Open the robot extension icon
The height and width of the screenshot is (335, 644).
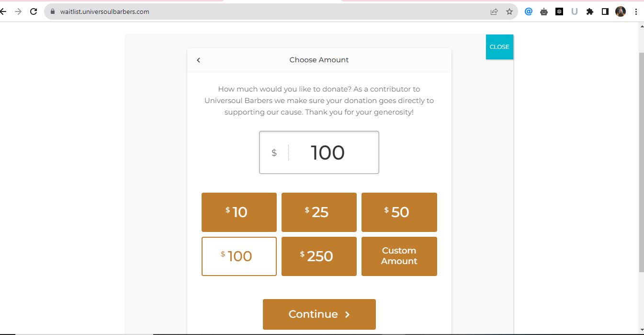(544, 12)
